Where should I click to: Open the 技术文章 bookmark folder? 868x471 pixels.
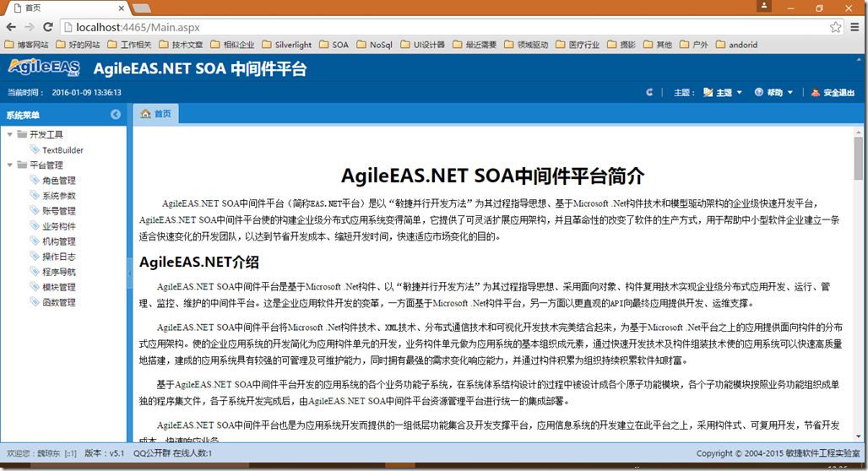tap(181, 44)
